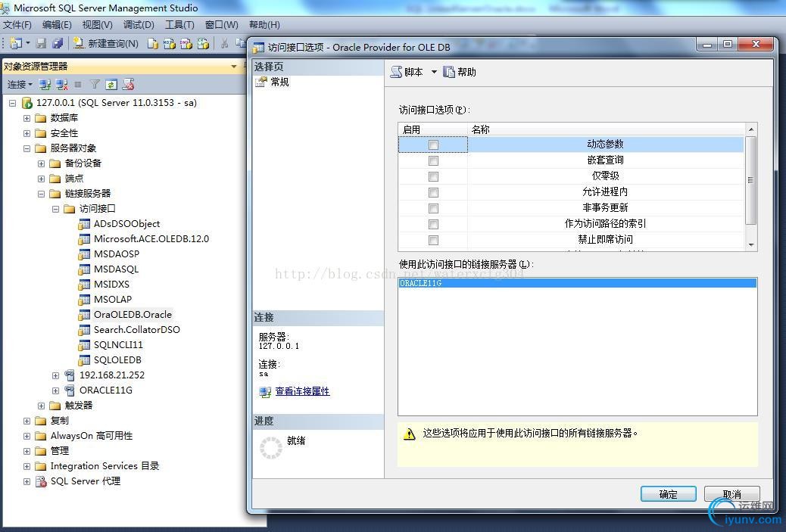Open the 窗口(W) menu
Screen dimensions: 786x532
pos(222,24)
